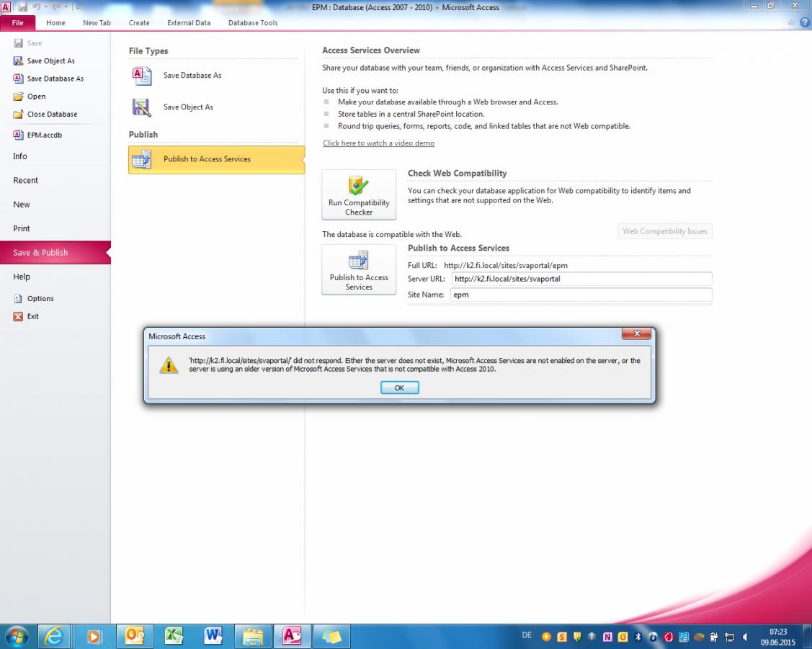The image size is (812, 649).
Task: Click the Access logo in the title bar
Action: [6, 6]
